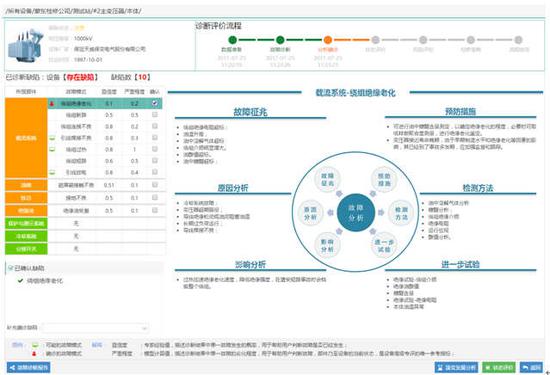Click the last grey step in the process flow
The image size is (550, 375).
518,40
